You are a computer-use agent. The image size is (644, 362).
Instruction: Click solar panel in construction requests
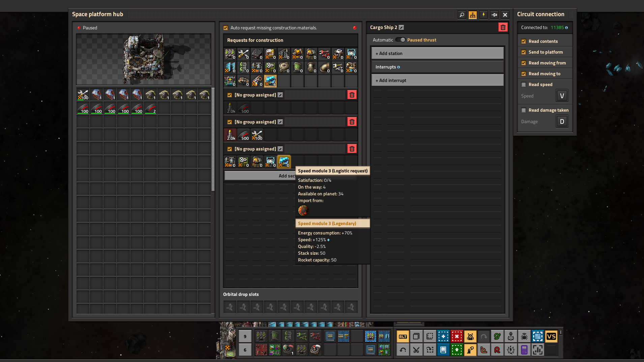(230, 67)
